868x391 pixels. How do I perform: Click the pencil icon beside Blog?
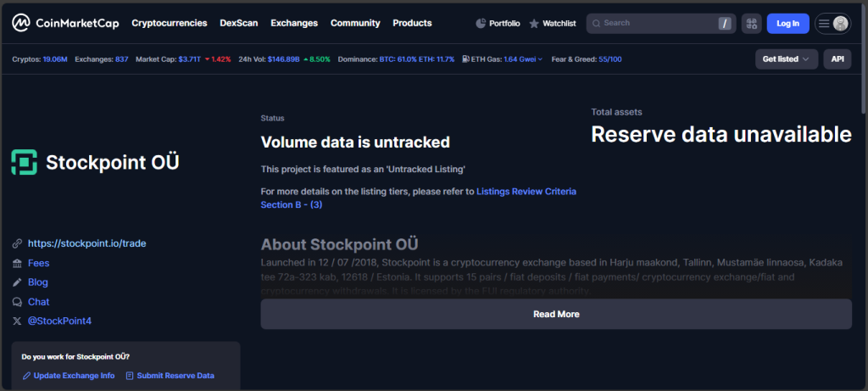(17, 282)
